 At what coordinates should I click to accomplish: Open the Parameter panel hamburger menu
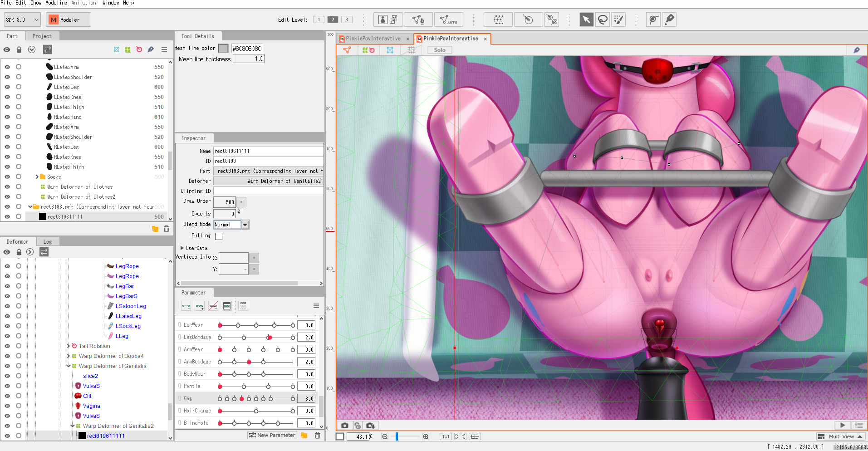point(316,306)
